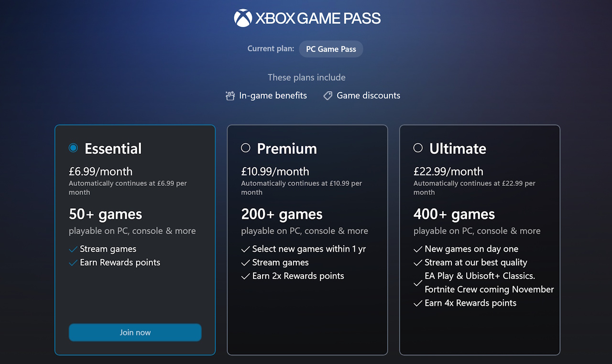
Task: Select the Essential plan radio button
Action: (73, 148)
